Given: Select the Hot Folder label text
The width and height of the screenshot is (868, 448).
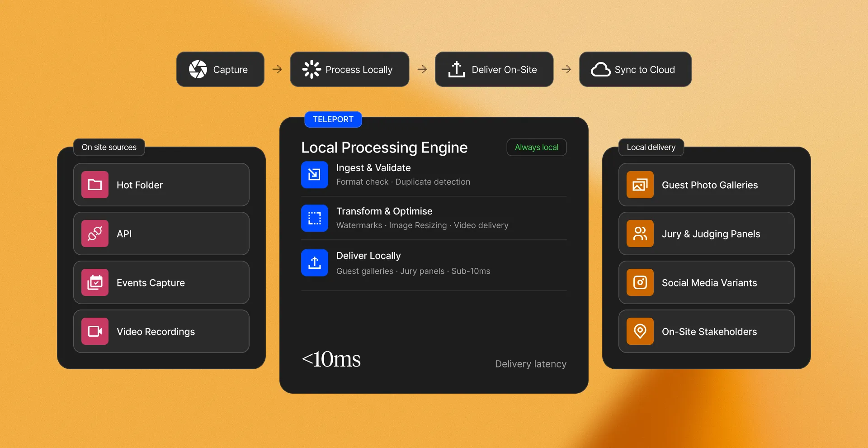Looking at the screenshot, I should point(140,185).
